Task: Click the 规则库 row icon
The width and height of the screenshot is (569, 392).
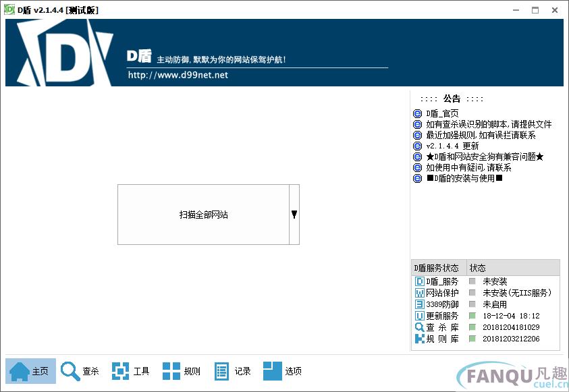Action: click(419, 339)
